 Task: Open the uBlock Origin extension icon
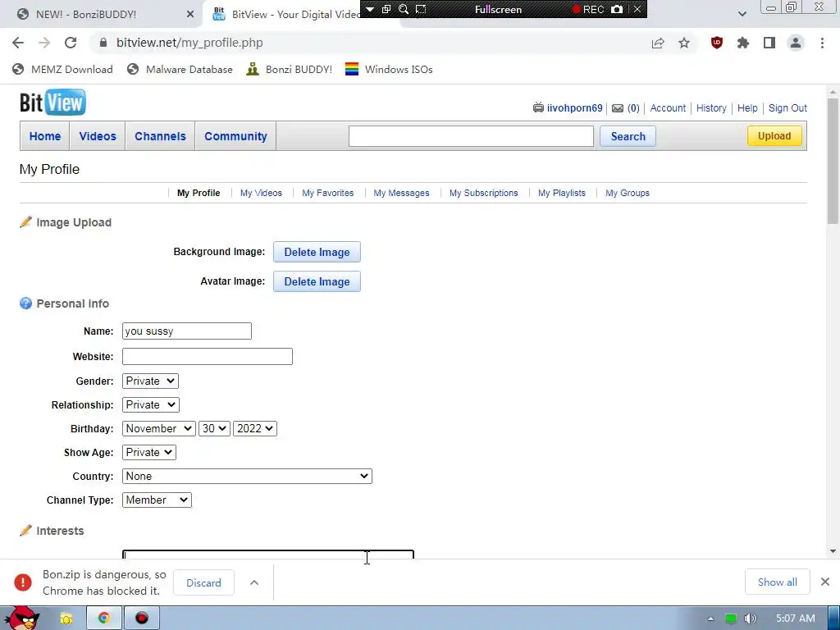click(x=717, y=43)
